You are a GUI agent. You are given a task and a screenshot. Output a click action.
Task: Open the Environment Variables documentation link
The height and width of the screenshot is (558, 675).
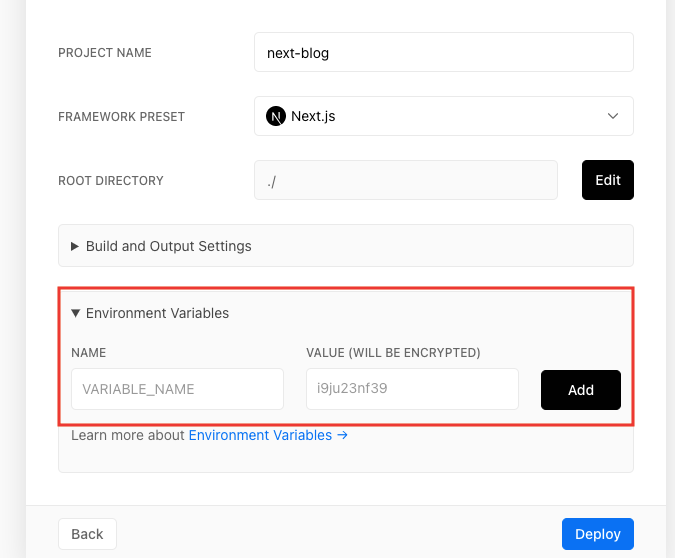pyautogui.click(x=260, y=435)
